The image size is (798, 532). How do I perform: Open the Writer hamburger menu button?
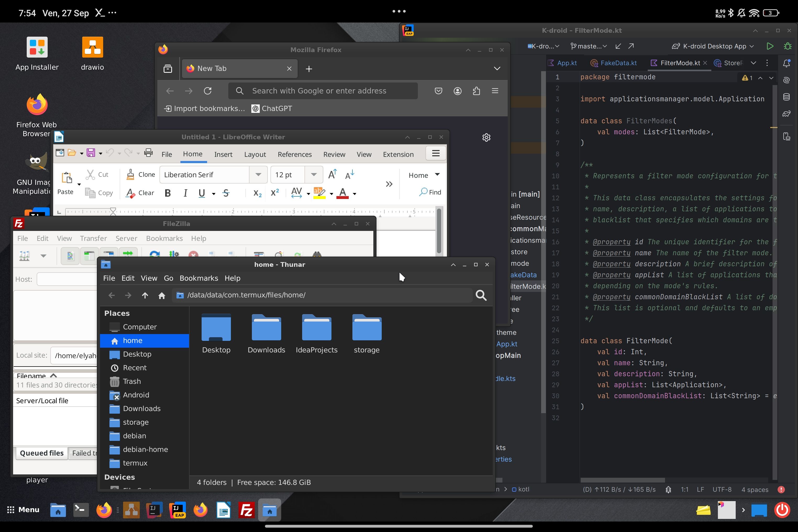pos(436,153)
